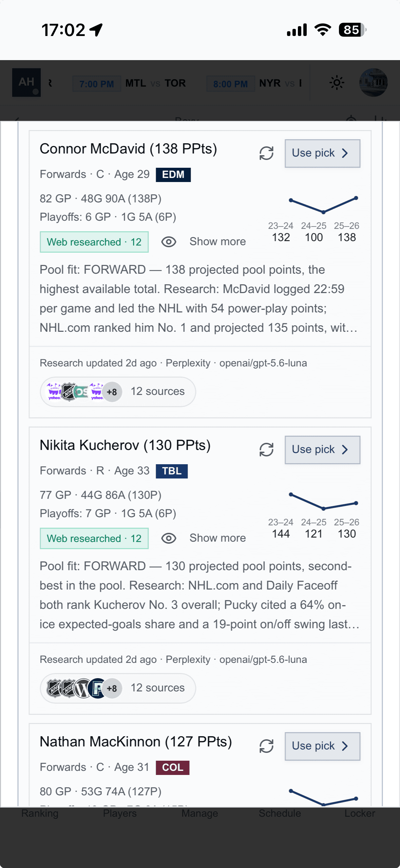Open the AH app logo

[26, 83]
